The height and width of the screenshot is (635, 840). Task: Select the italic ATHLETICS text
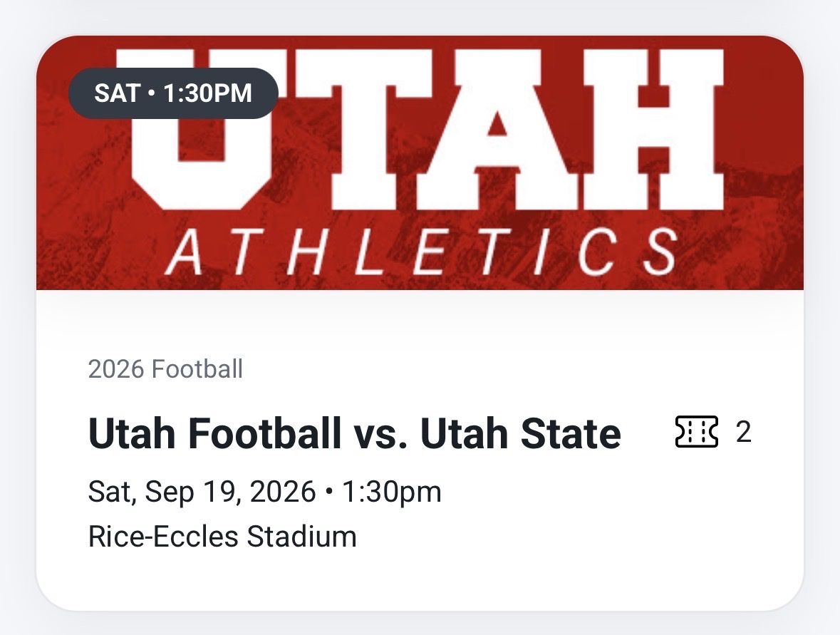[x=422, y=252]
